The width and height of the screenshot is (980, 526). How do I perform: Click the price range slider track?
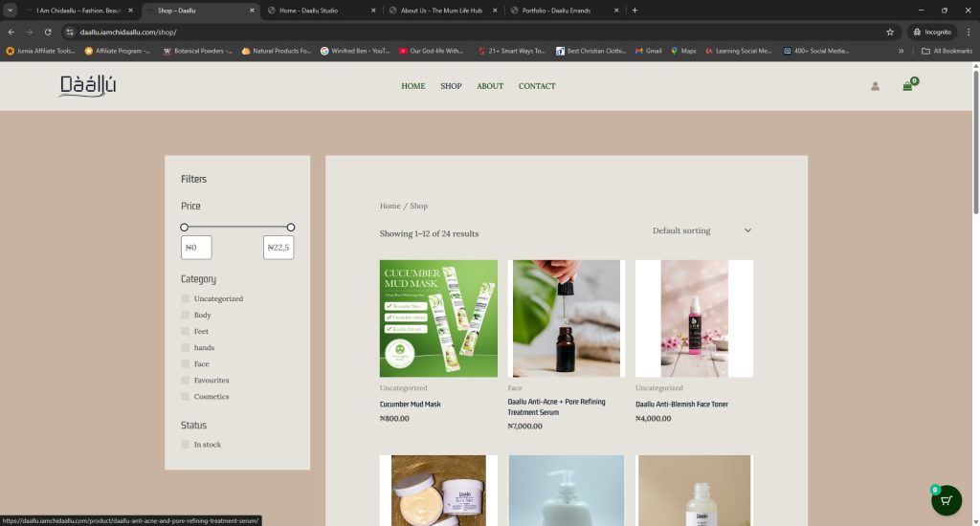[x=237, y=228]
